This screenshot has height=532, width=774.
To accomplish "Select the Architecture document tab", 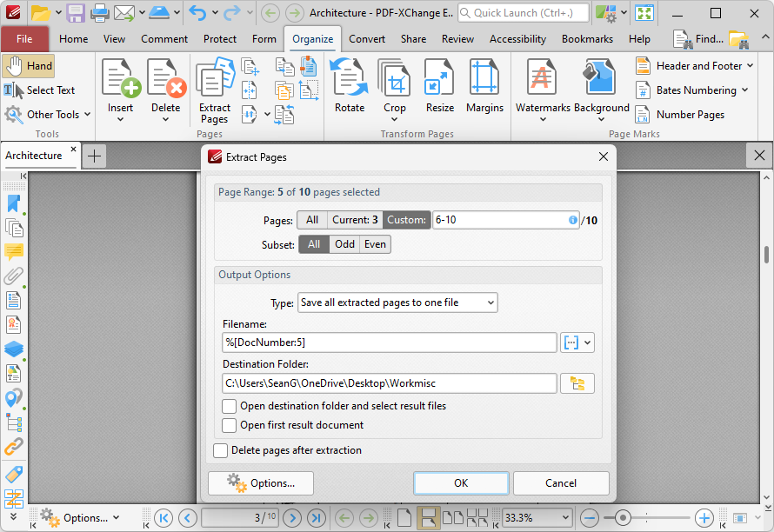I will pos(34,156).
